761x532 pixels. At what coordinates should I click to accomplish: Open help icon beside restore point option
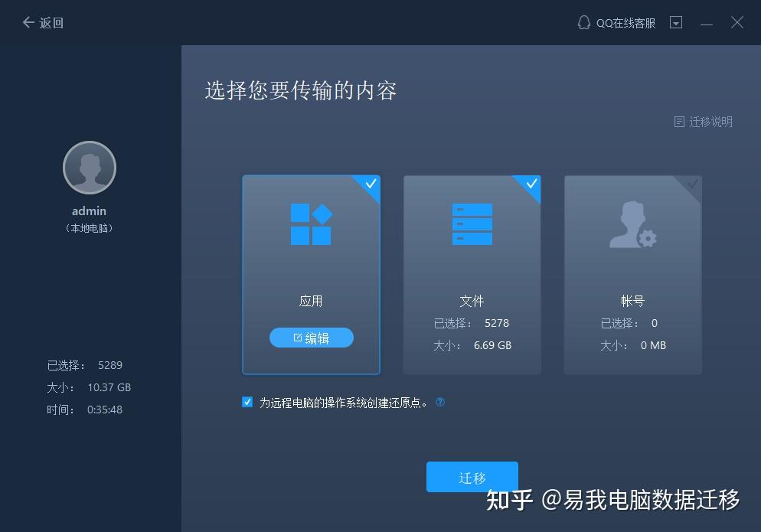coord(440,402)
